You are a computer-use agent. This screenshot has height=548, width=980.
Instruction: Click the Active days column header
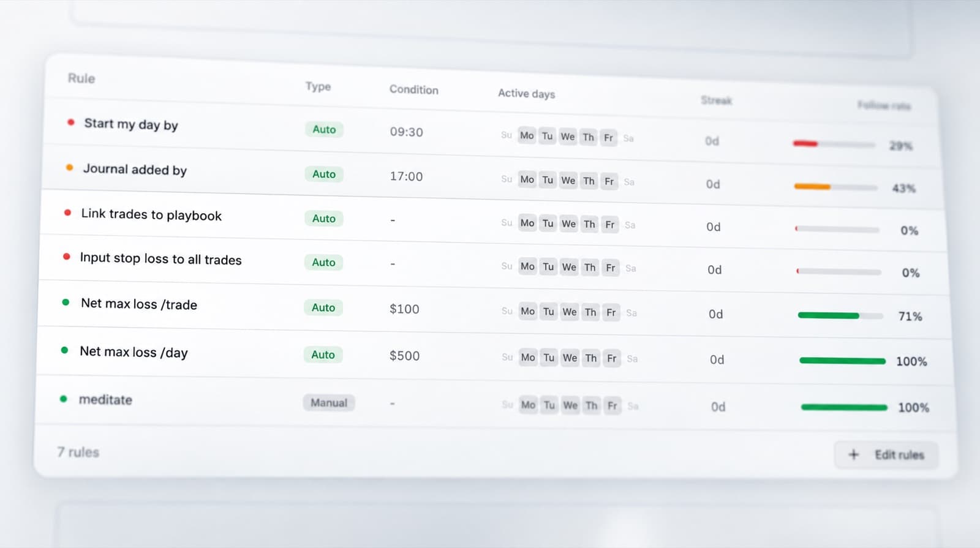(x=526, y=93)
